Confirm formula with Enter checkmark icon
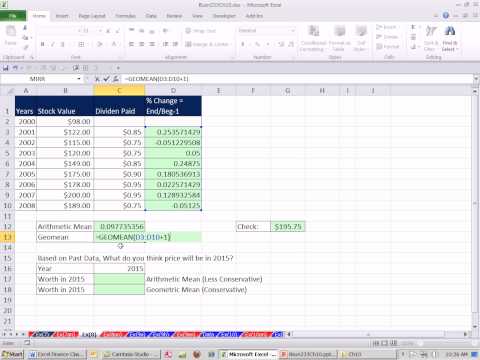The height and width of the screenshot is (360, 480). click(x=106, y=79)
